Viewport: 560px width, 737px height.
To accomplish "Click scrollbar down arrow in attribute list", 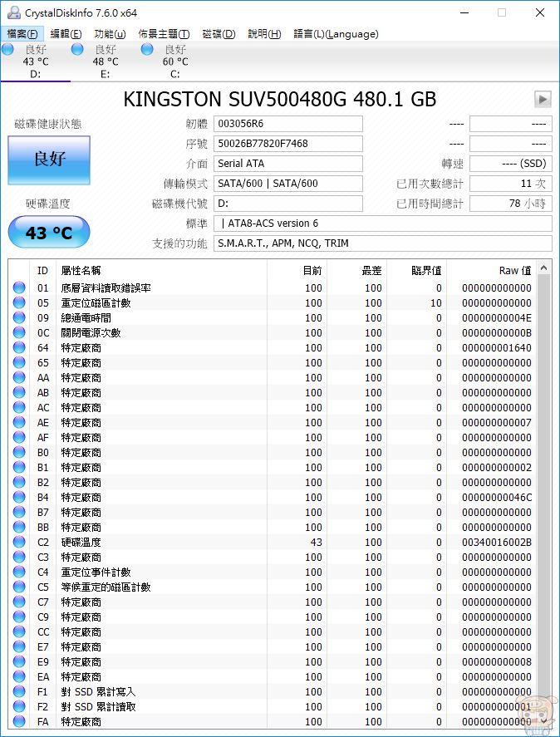I will [544, 721].
